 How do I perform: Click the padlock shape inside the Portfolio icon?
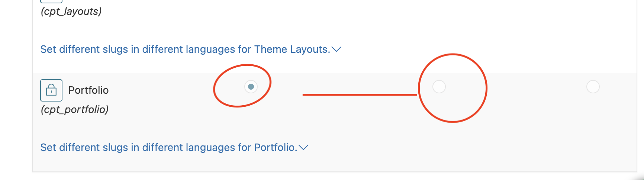point(51,90)
